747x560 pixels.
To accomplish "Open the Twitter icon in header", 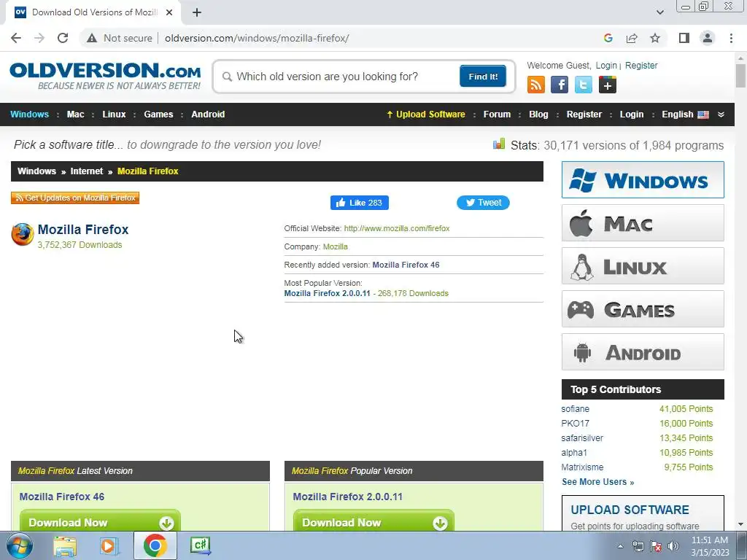I will 583,85.
